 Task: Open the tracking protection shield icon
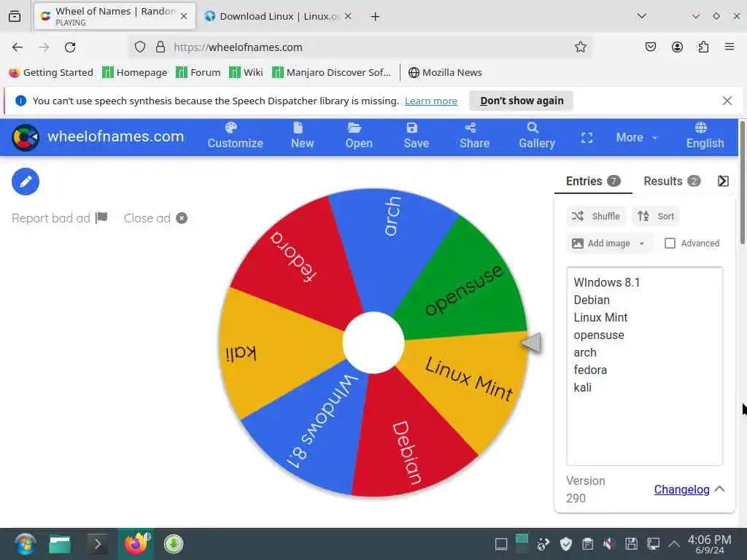(x=139, y=47)
